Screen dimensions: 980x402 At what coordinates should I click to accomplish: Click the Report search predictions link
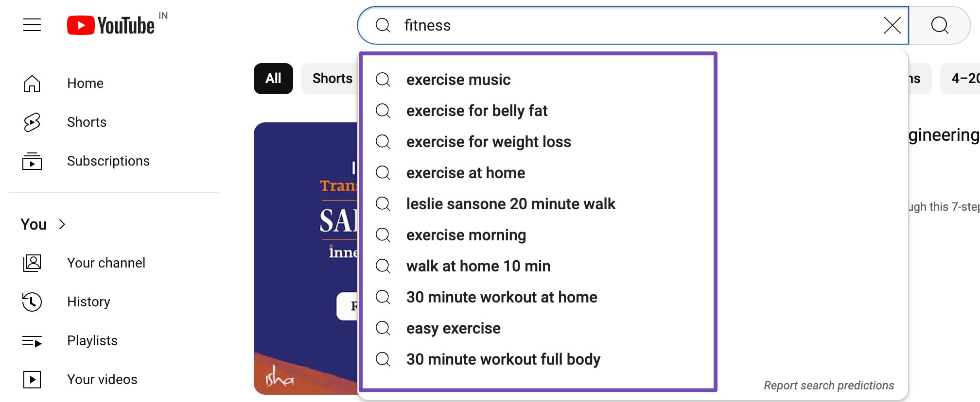[x=828, y=385]
